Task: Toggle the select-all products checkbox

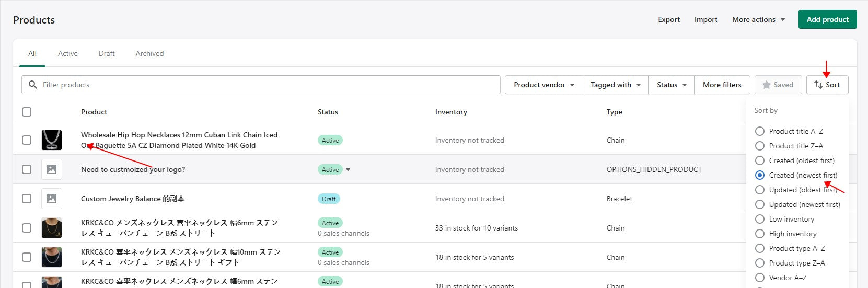Action: [27, 112]
